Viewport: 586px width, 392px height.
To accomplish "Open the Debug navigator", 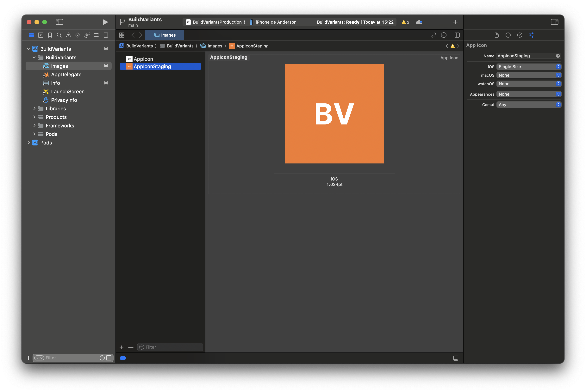I will [87, 35].
